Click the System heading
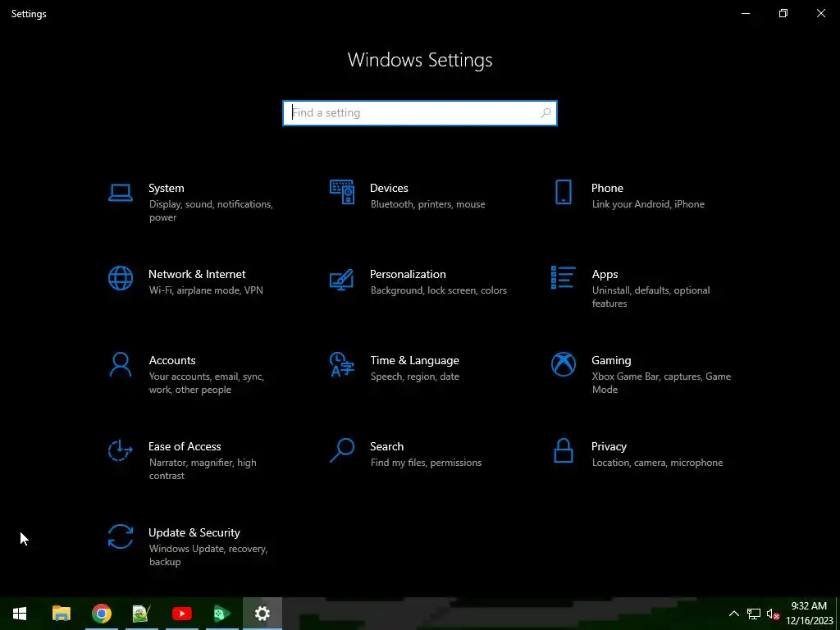 coord(166,188)
